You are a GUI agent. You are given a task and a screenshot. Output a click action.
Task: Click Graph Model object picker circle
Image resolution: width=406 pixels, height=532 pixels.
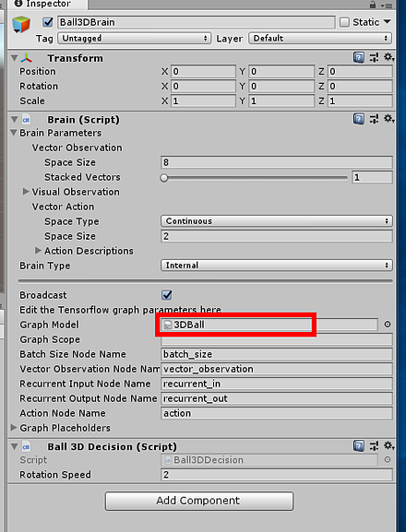click(x=387, y=325)
